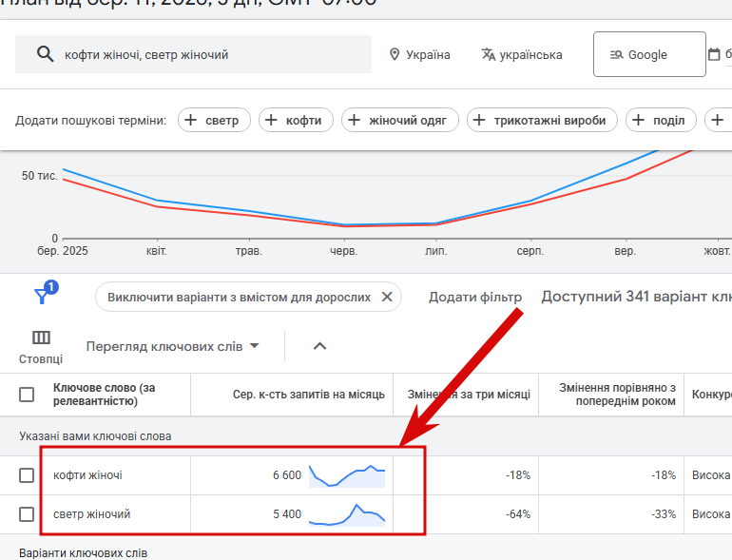
Task: Add the светр search term chip
Action: [x=214, y=120]
